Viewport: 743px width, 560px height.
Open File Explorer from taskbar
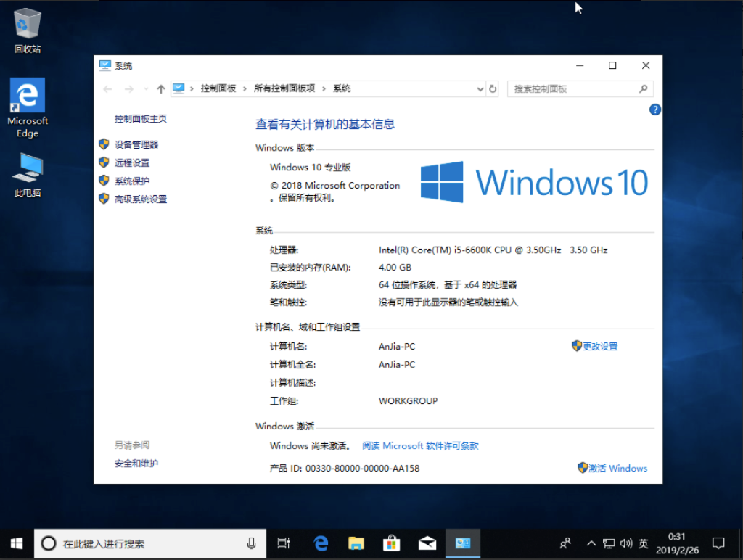tap(356, 543)
